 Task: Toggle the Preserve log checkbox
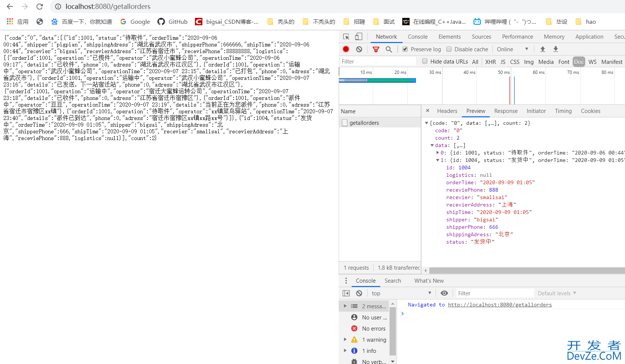point(405,49)
